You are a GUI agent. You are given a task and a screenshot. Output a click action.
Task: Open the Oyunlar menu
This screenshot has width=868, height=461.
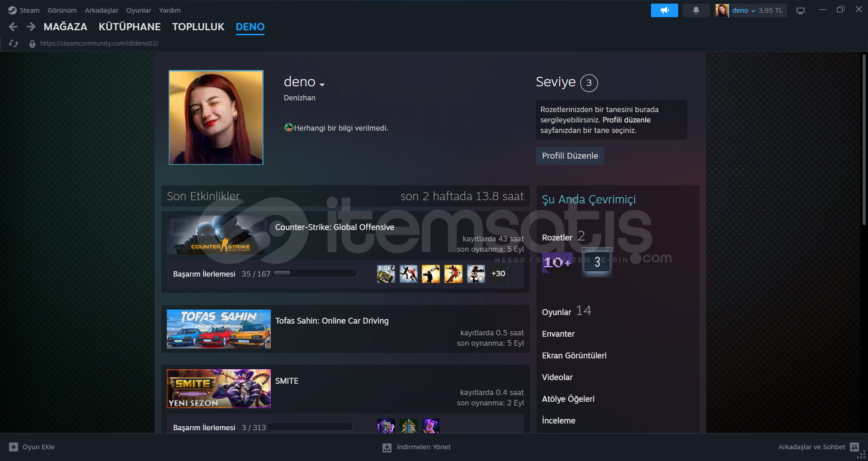tap(138, 10)
